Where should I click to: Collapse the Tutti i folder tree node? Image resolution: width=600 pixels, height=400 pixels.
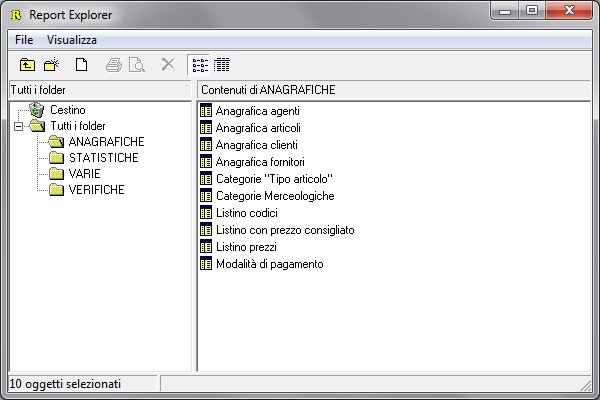point(19,126)
